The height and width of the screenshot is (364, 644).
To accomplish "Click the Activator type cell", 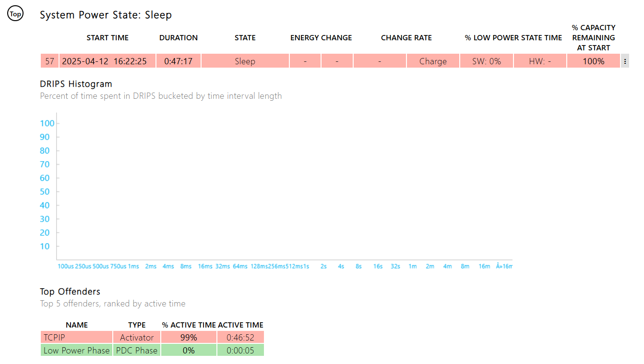I will click(137, 338).
